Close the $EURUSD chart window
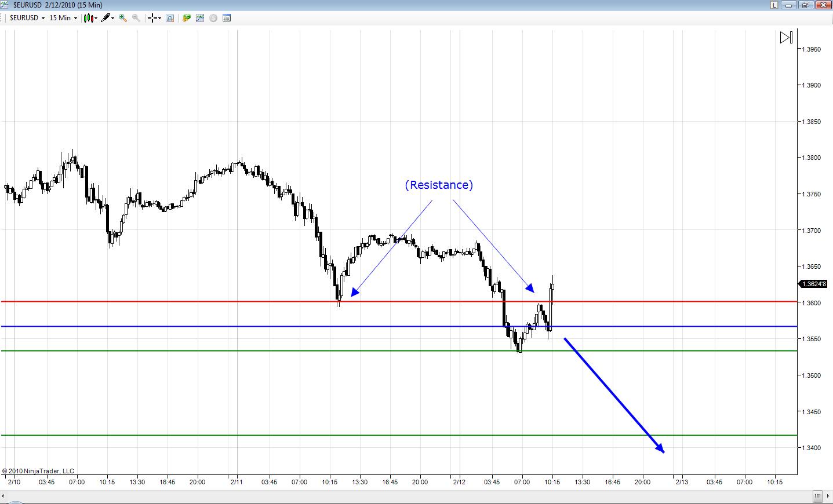Screen dimensions: 833x504 click(x=823, y=5)
